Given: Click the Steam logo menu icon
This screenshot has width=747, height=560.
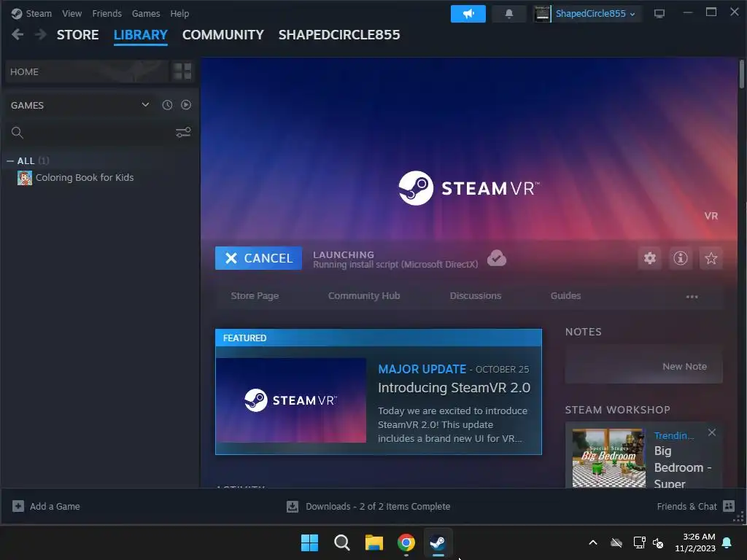Looking at the screenshot, I should click(x=17, y=14).
